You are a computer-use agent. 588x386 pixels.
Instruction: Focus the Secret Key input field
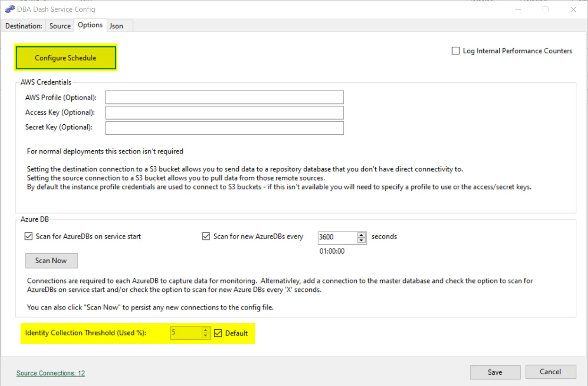[x=224, y=128]
